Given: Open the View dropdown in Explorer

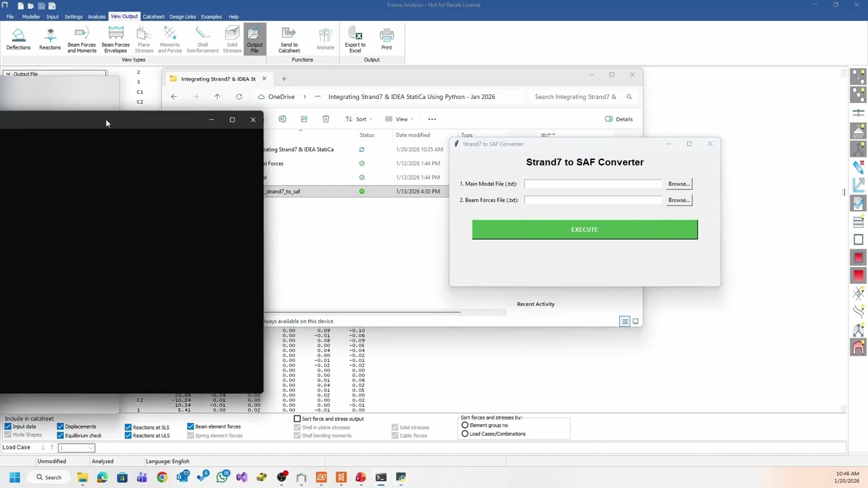Looking at the screenshot, I should [399, 119].
